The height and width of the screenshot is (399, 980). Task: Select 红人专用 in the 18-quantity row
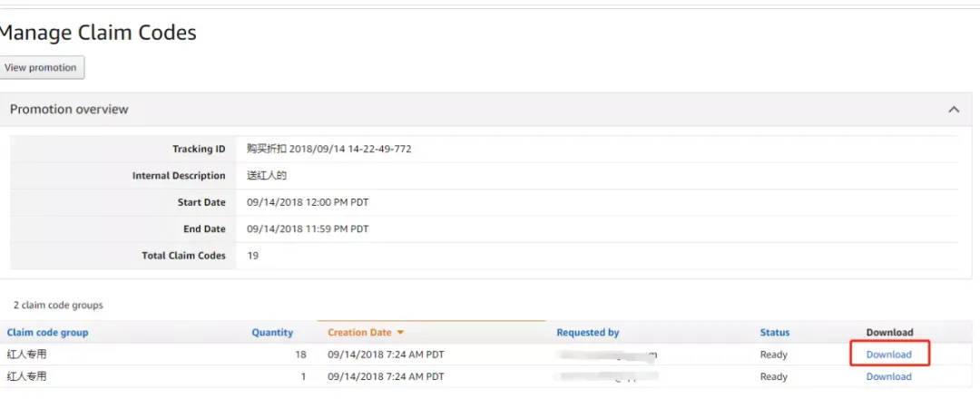coord(26,355)
